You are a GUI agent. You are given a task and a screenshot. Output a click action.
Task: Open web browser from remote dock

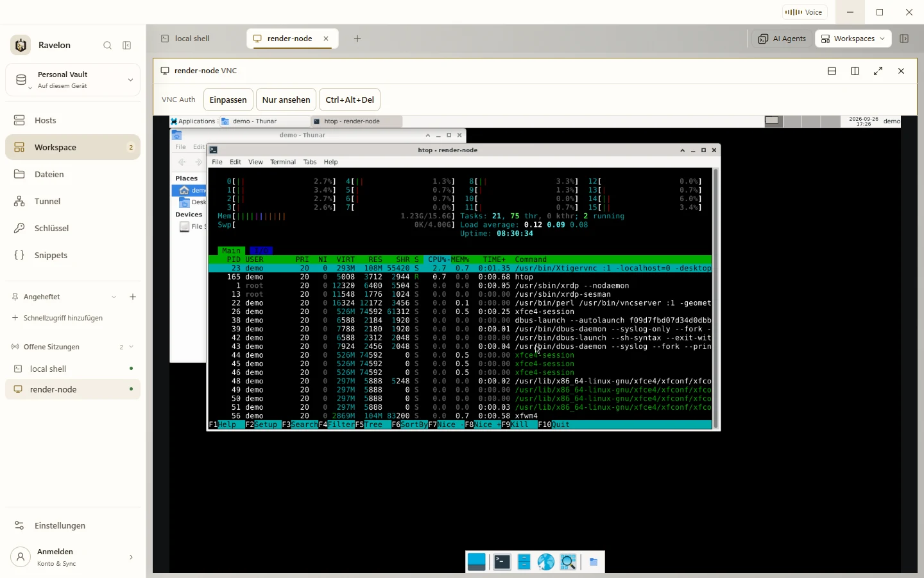546,562
